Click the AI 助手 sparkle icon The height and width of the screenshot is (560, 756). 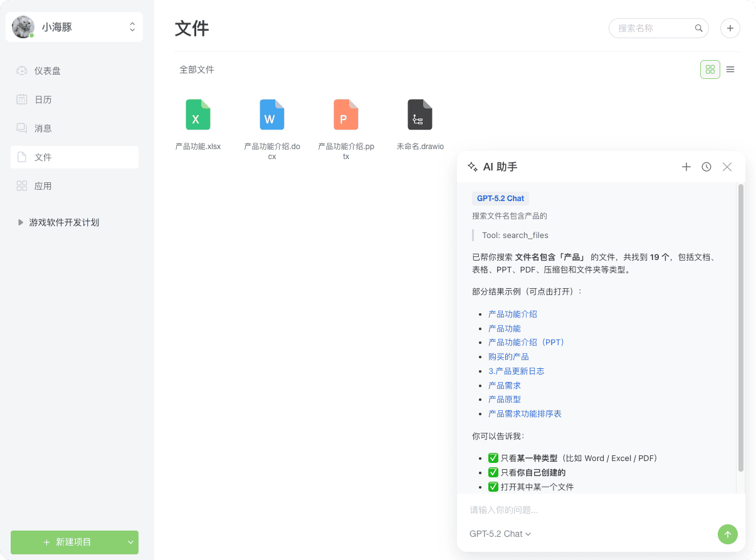point(473,167)
